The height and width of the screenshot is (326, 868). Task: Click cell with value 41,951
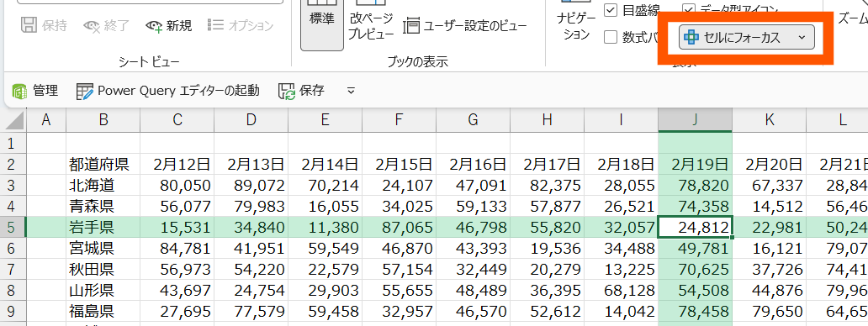coord(251,248)
